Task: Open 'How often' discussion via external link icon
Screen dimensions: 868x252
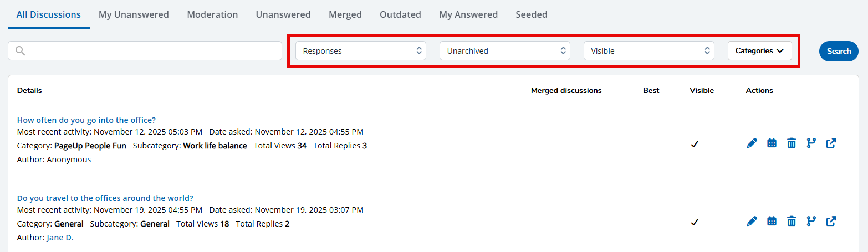Action: tap(831, 143)
